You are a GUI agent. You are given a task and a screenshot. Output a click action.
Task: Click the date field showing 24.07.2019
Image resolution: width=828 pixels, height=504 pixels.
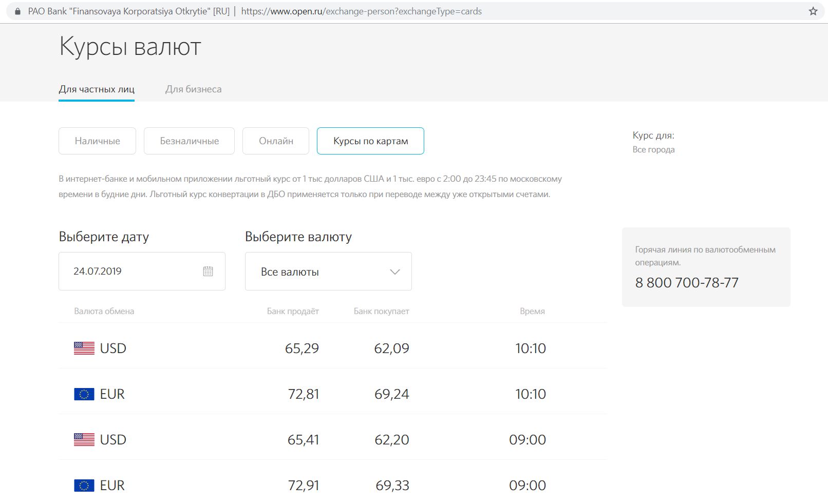(142, 271)
